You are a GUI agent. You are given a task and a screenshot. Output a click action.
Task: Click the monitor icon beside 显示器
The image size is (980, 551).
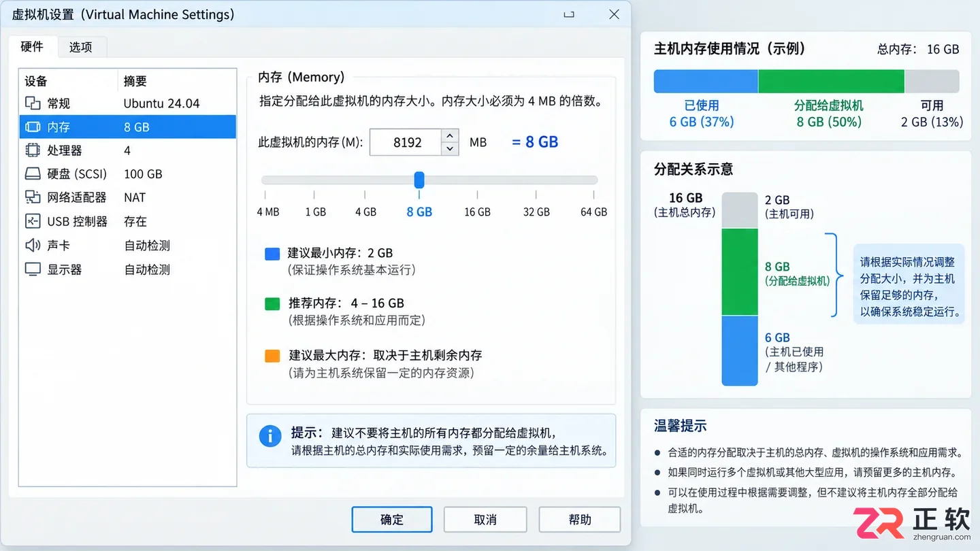pyautogui.click(x=33, y=269)
